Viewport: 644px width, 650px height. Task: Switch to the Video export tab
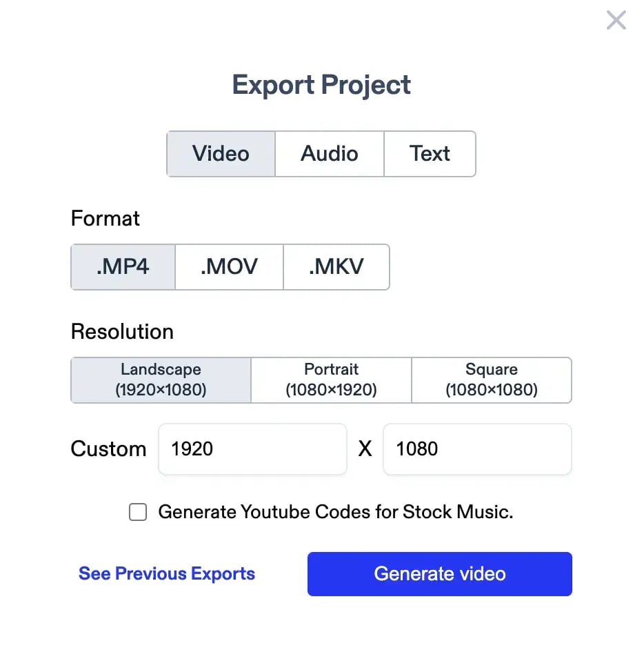pyautogui.click(x=221, y=153)
